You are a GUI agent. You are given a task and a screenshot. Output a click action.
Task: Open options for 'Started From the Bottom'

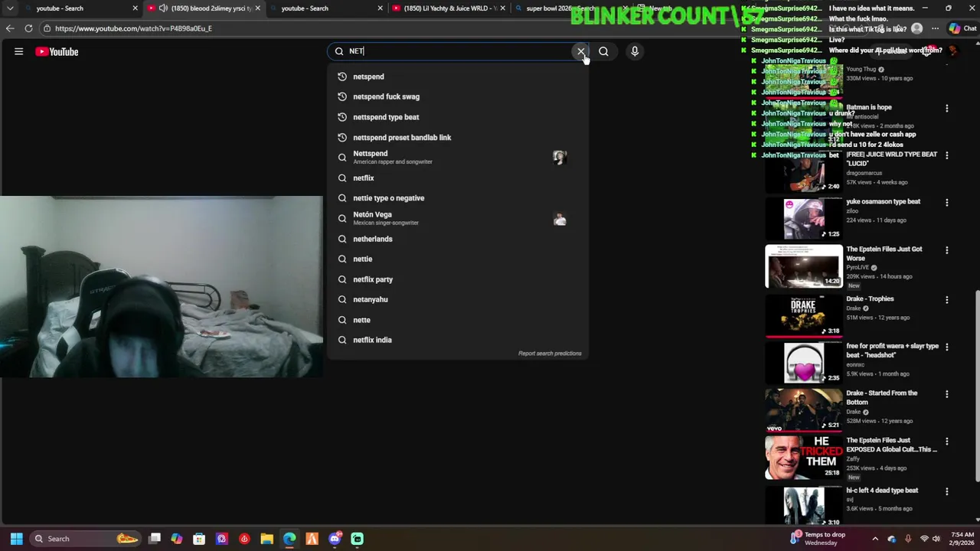coord(947,394)
